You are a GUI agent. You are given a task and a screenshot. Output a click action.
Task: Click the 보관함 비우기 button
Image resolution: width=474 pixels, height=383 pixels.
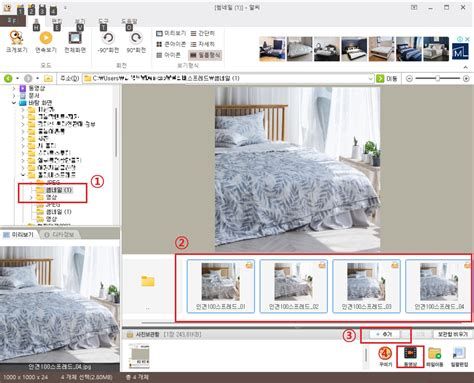(x=453, y=334)
